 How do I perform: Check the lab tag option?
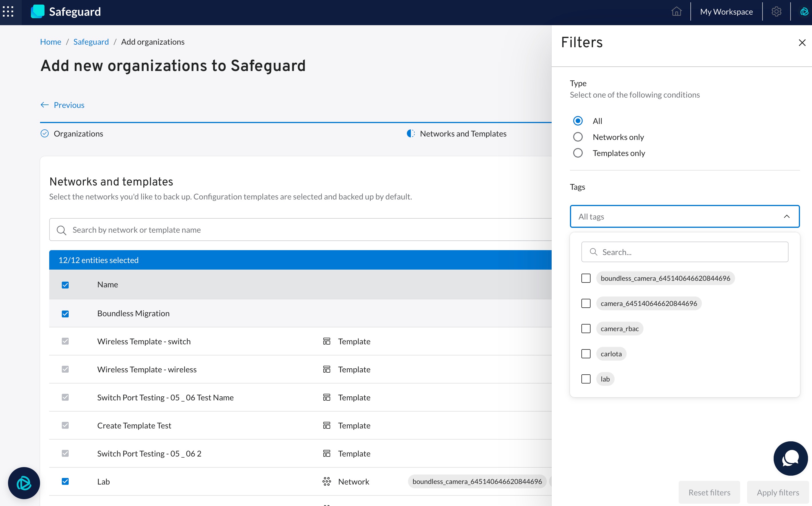click(586, 379)
